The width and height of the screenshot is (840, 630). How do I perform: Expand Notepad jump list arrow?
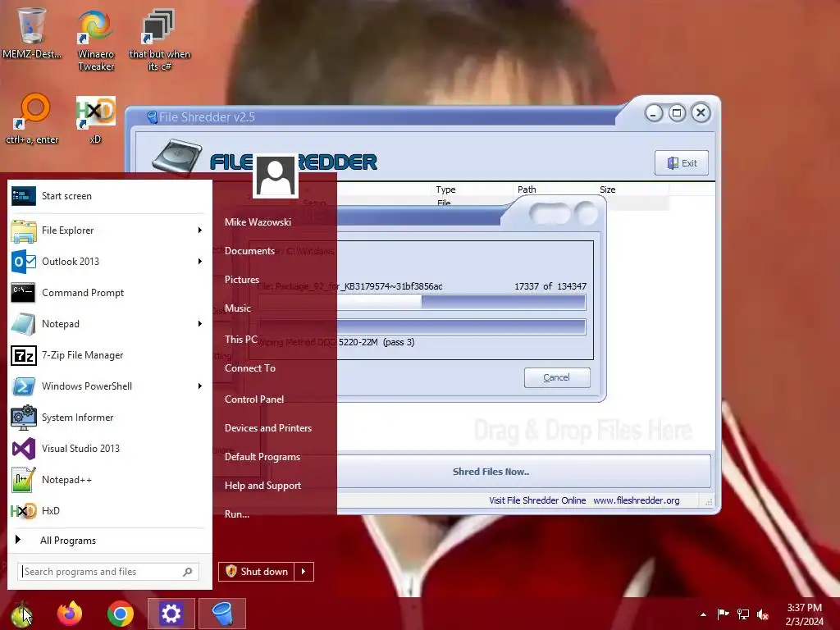pos(200,323)
